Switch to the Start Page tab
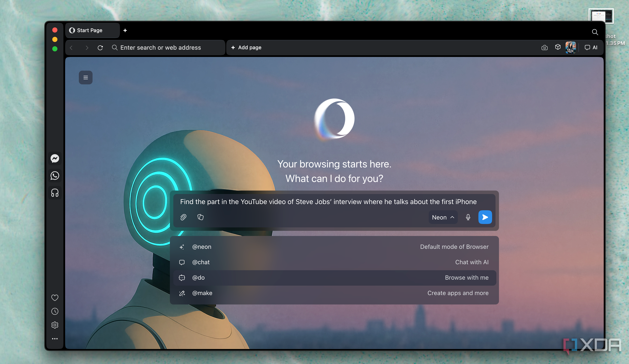The image size is (629, 364). pos(92,30)
